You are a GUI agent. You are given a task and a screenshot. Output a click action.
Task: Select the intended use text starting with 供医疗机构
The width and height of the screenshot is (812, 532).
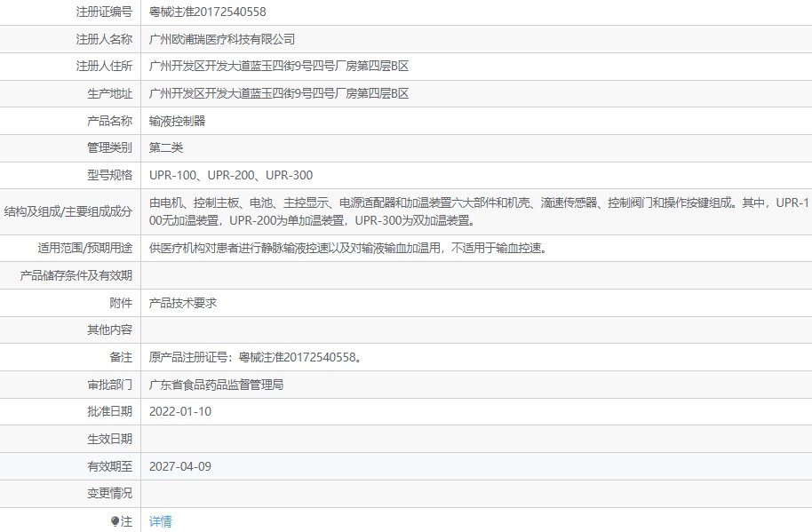348,248
